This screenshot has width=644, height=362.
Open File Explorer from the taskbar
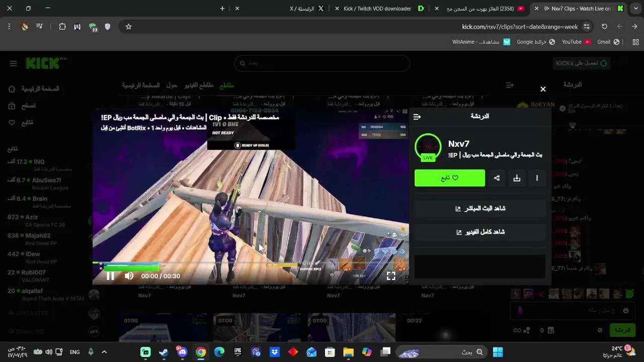coord(348,352)
